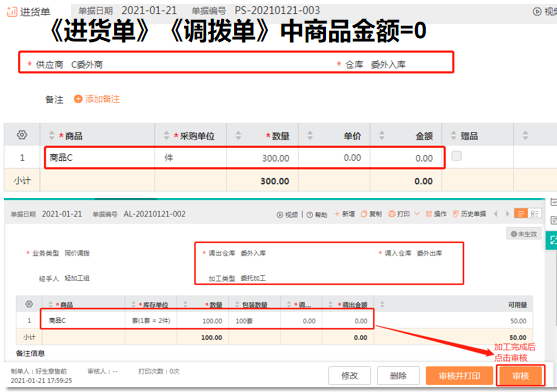The width and height of the screenshot is (557, 392).
Task: Click the 商品C cell in purchase table
Action: (x=99, y=158)
